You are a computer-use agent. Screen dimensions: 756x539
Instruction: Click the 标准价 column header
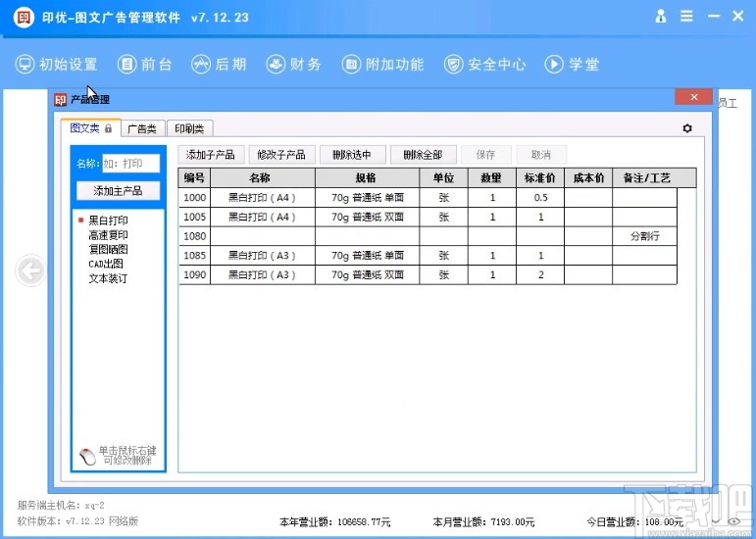coord(540,177)
